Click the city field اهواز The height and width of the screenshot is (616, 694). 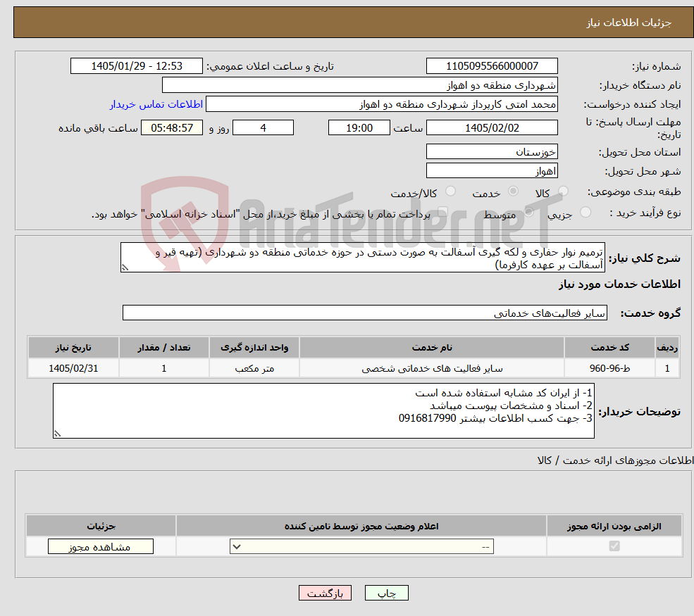click(x=492, y=170)
